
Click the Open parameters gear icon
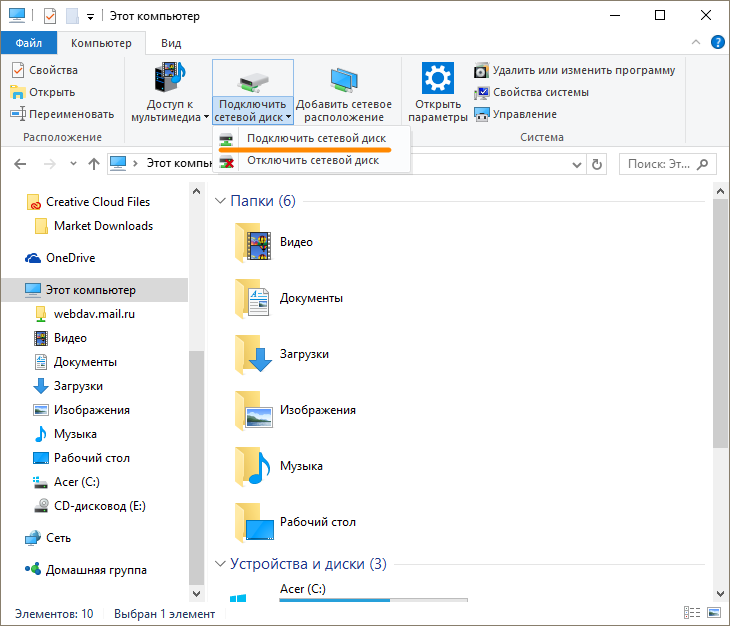[x=437, y=78]
